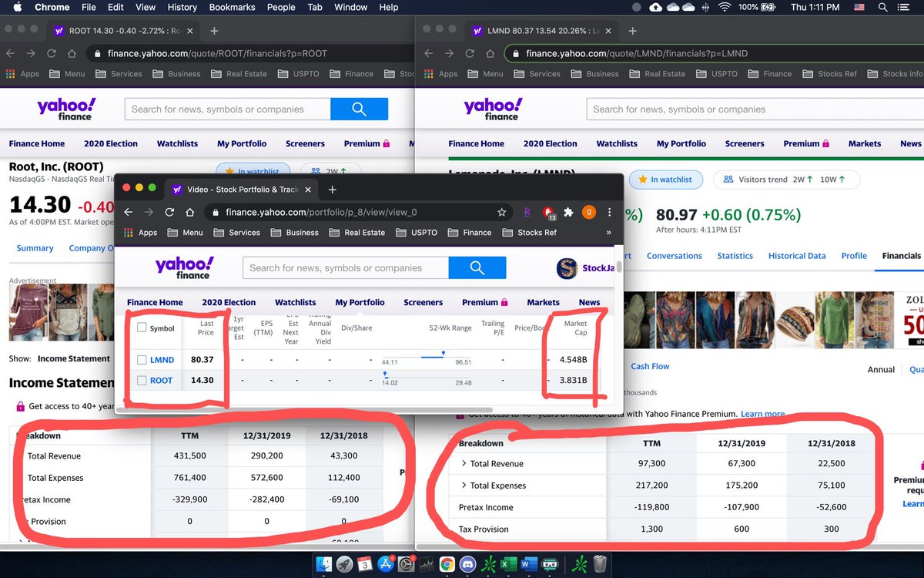Open the Bookmarks menu in the menu bar

233,7
